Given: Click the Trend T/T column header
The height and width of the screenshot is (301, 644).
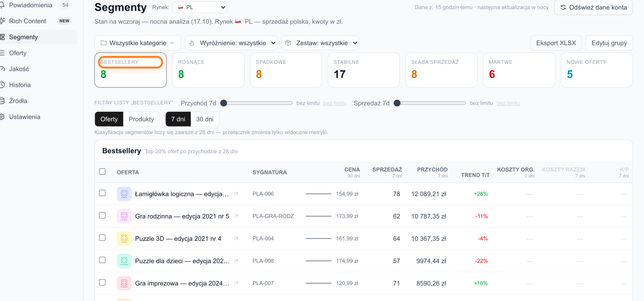Looking at the screenshot, I should (475, 175).
